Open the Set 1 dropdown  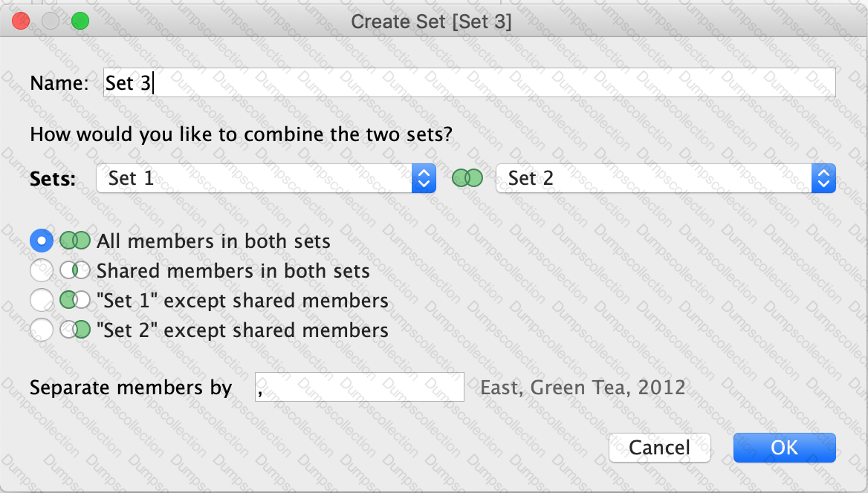254,178
